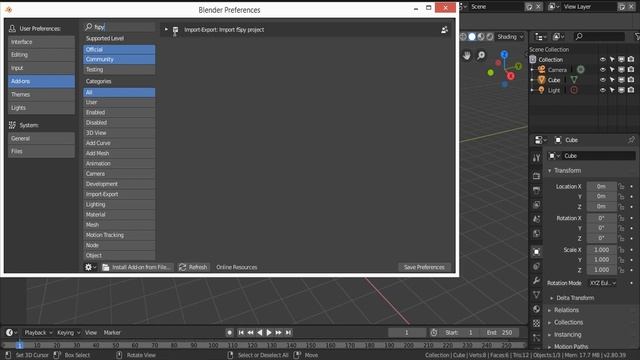Enable the Import fSpy project add-on checkbox
The height and width of the screenshot is (360, 640).
176,30
